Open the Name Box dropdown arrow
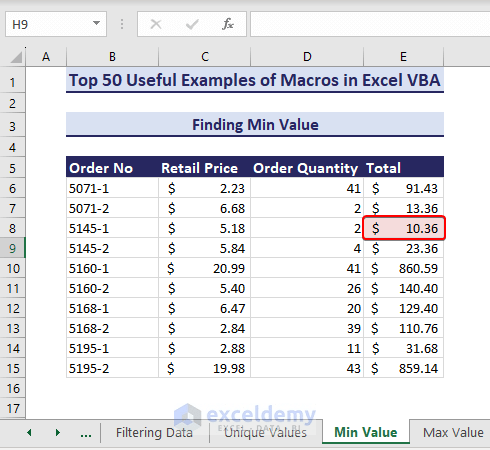Image resolution: width=490 pixels, height=450 pixels. pos(96,23)
